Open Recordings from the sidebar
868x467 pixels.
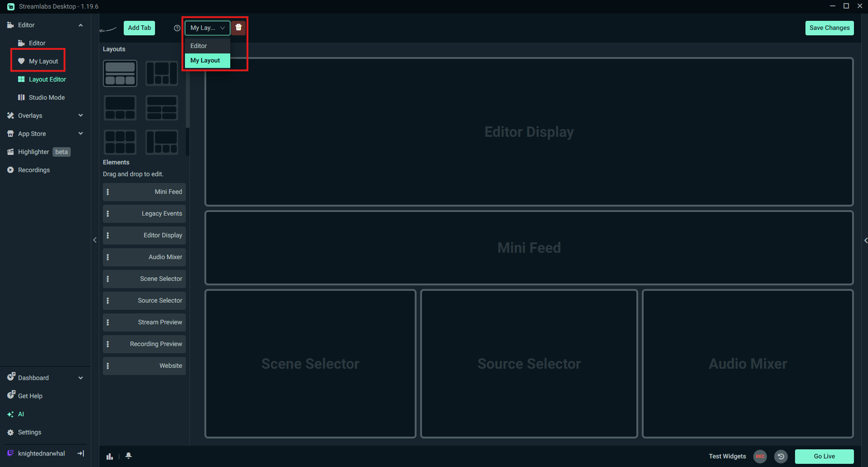[x=34, y=169]
